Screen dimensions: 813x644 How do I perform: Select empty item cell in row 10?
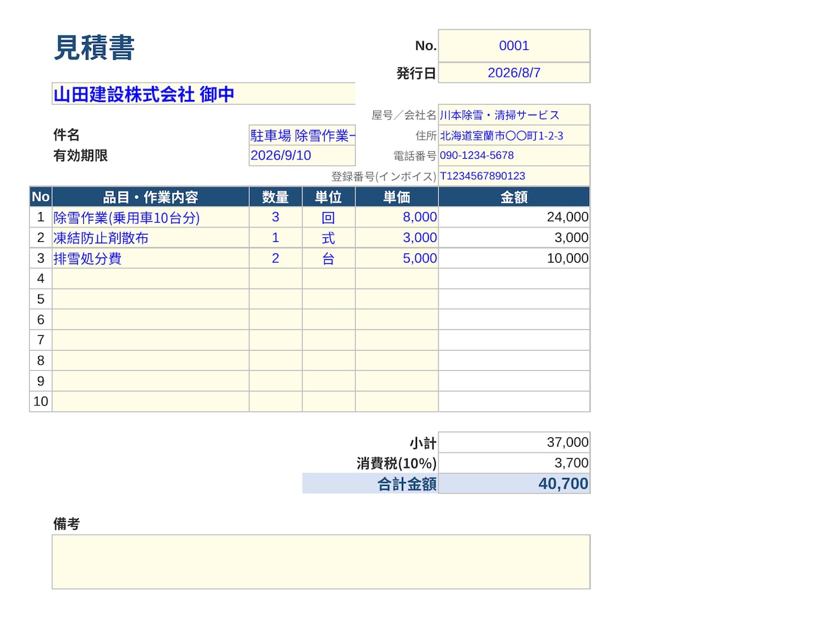151,401
